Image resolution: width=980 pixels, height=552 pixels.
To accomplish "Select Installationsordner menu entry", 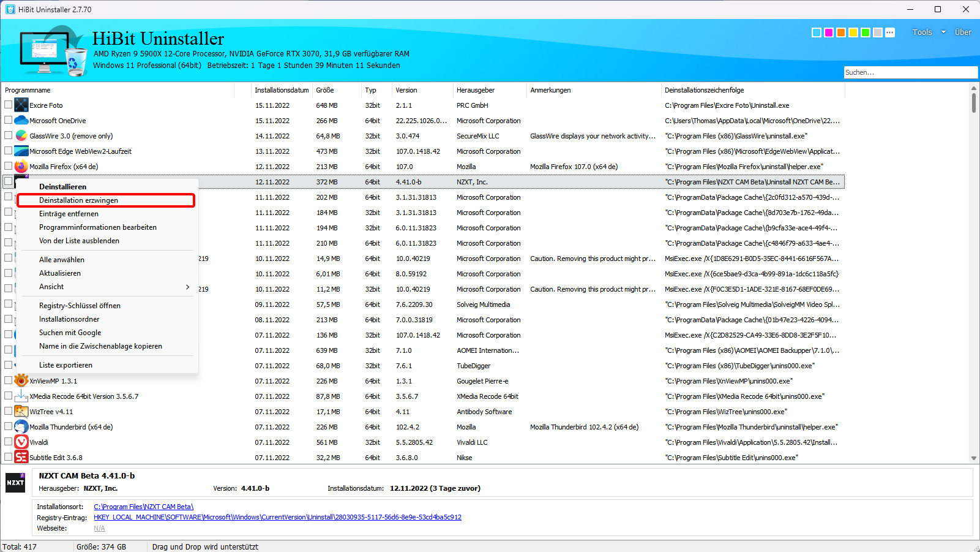I will click(107, 319).
